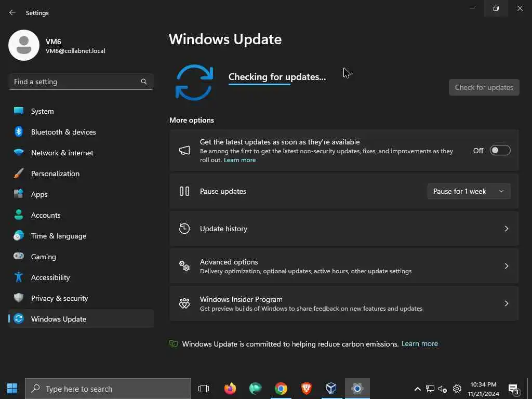This screenshot has height=399, width=532.
Task: Click the Accounts person icon
Action: [x=19, y=215]
